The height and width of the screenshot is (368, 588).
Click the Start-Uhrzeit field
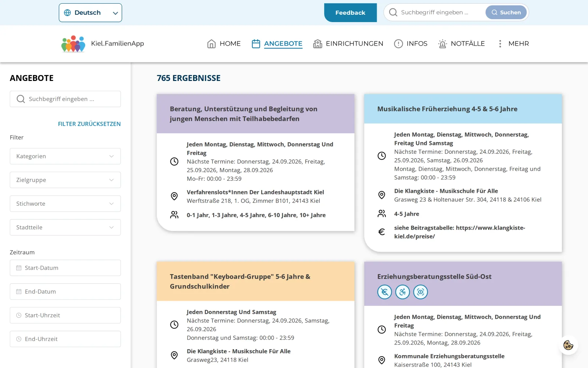(x=65, y=315)
